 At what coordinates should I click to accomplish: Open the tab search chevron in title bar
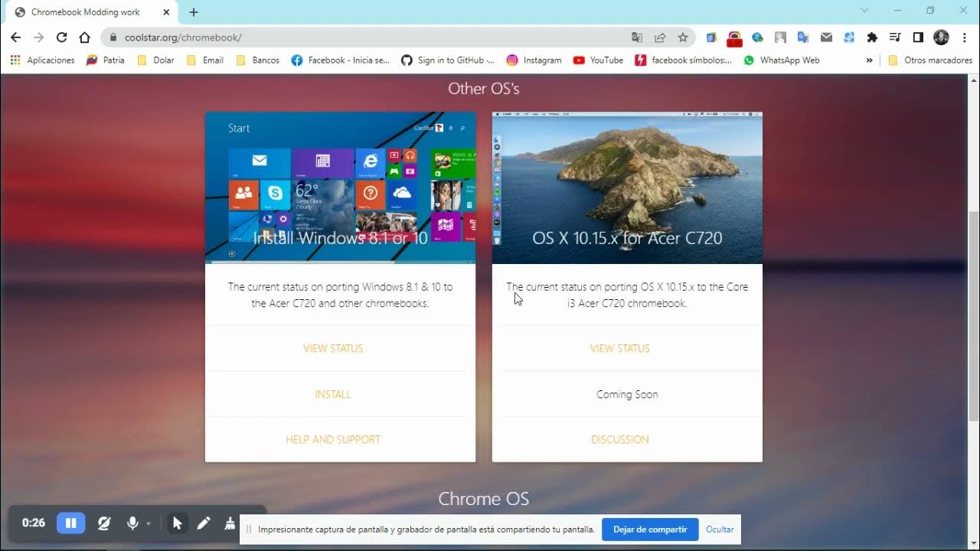(x=864, y=11)
